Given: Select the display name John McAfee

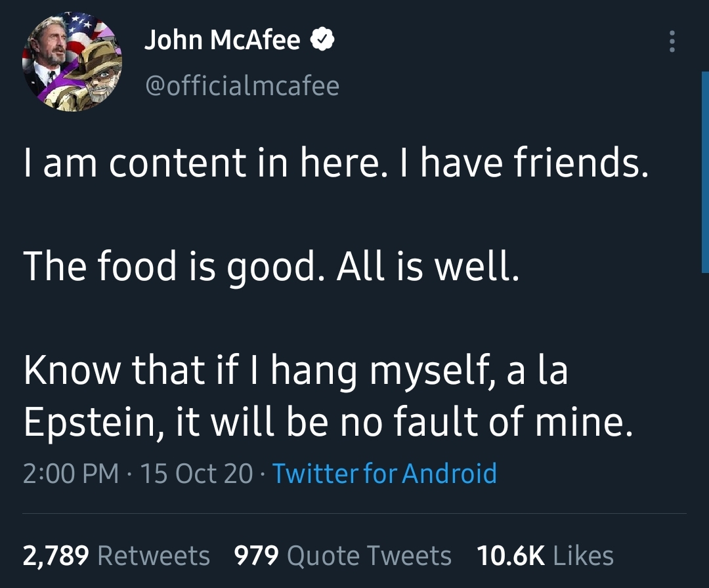Looking at the screenshot, I should point(223,39).
